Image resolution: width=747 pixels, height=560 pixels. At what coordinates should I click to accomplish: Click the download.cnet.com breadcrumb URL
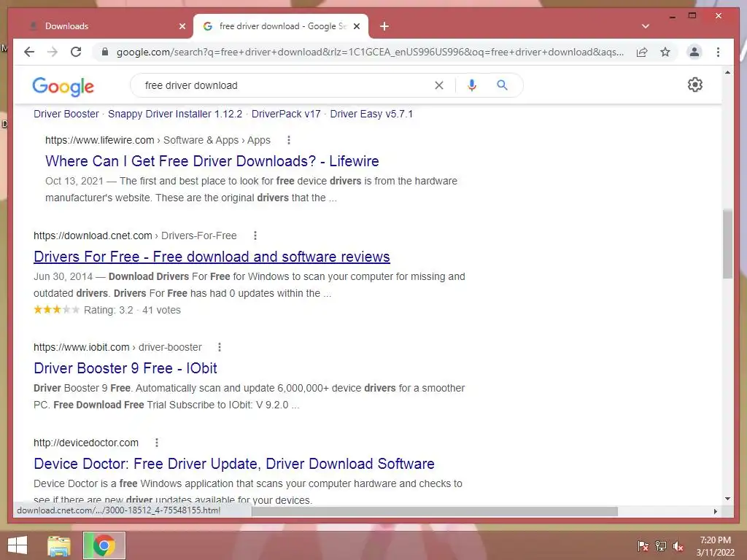point(93,236)
